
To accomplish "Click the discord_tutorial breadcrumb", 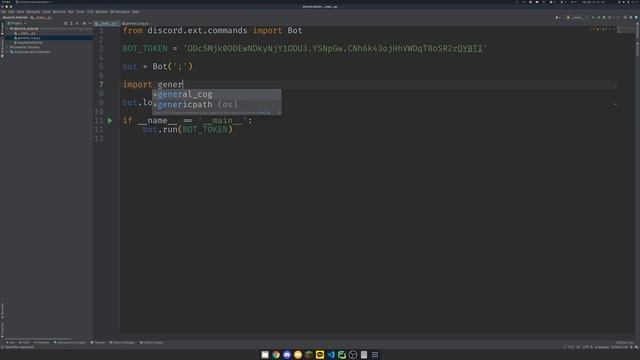I will 15,18.
